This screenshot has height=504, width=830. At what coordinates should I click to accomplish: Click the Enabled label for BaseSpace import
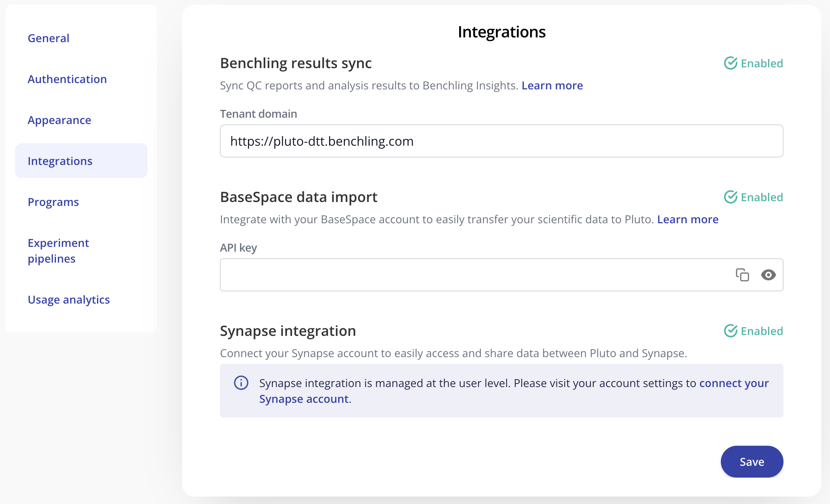(761, 197)
